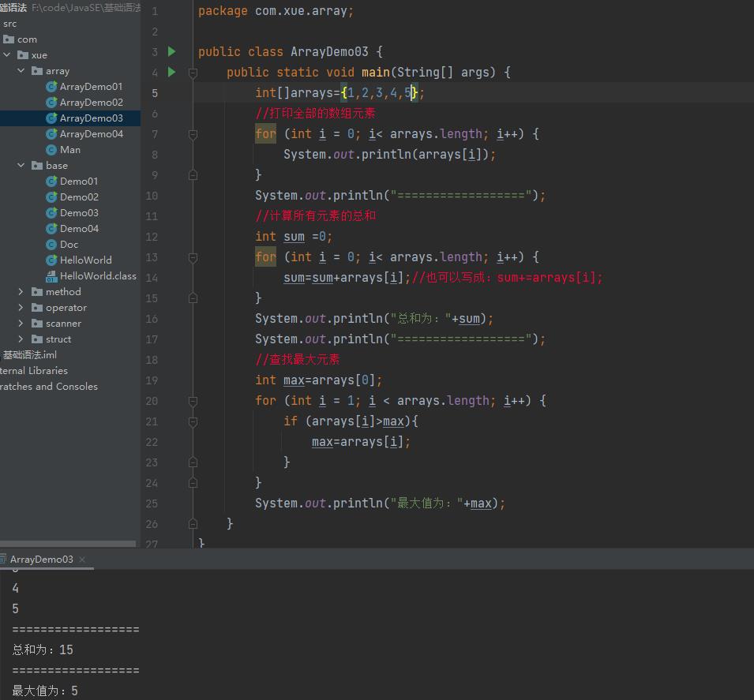
Task: Click the package declaration on line 1
Action: coord(276,10)
